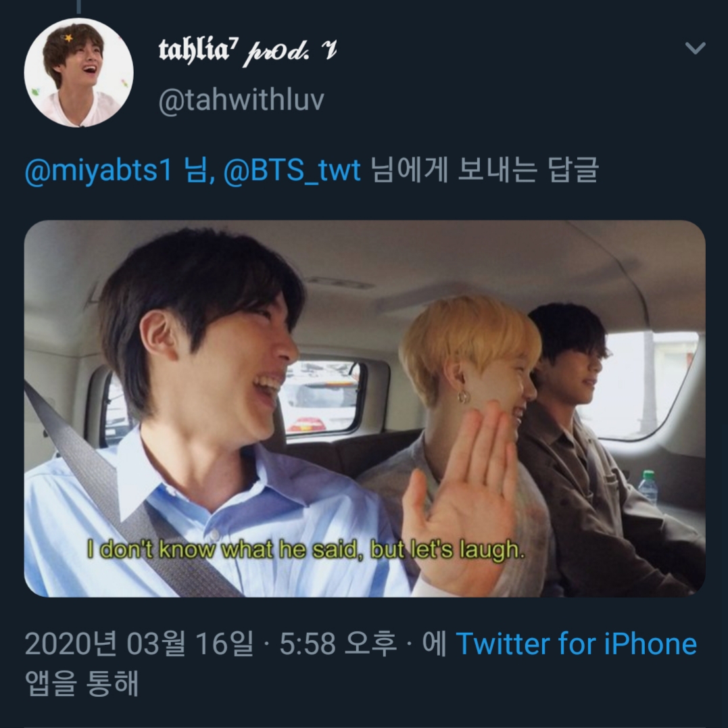Click the '님에게 보내는 답글' reply text
The image size is (728, 728).
[x=485, y=170]
